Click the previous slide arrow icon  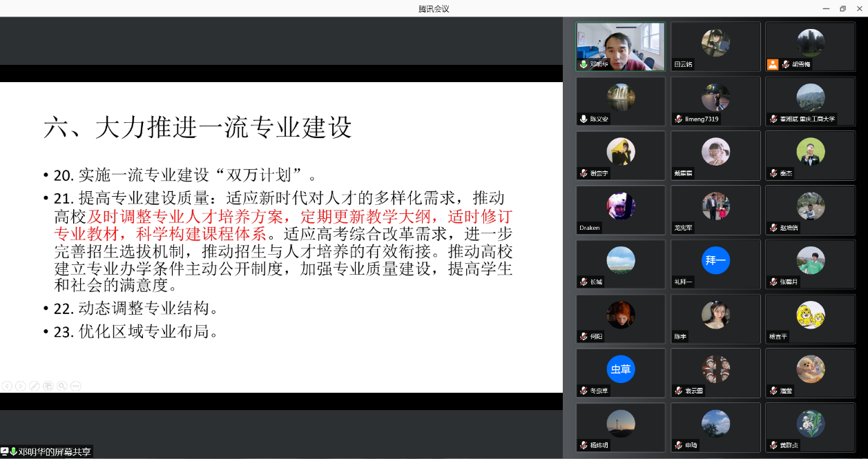coord(7,386)
